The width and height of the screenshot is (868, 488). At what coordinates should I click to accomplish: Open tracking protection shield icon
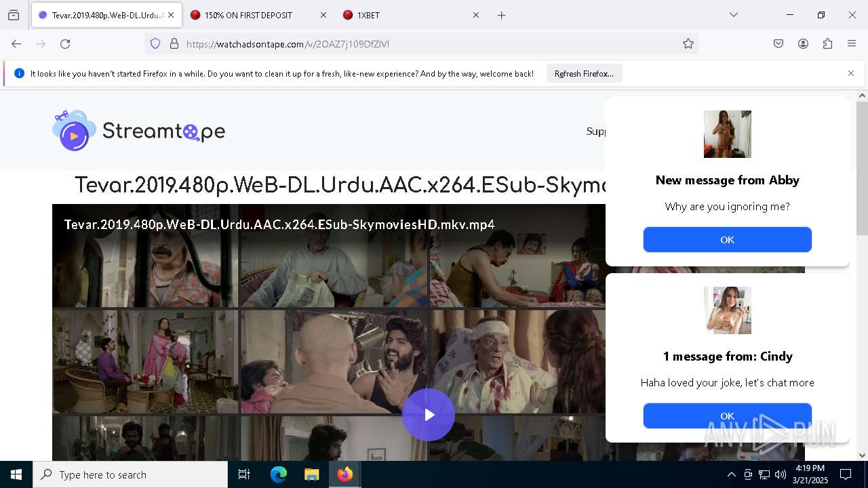pyautogui.click(x=155, y=44)
